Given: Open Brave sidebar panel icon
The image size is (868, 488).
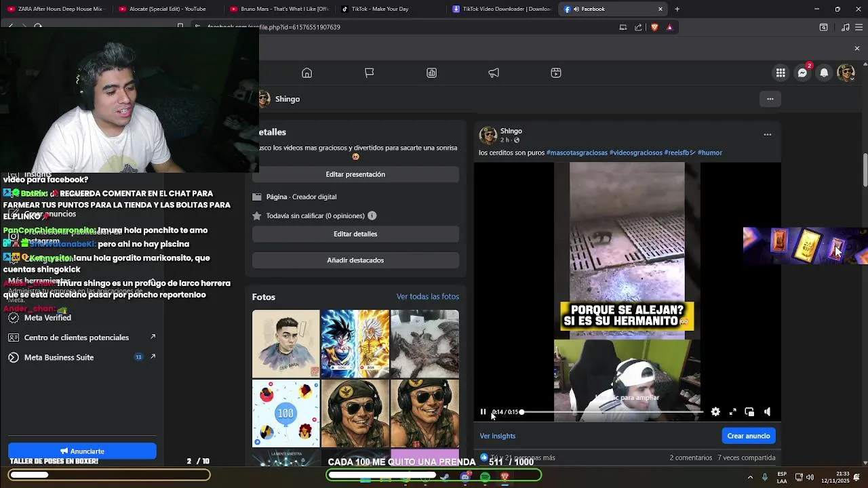Looking at the screenshot, I should [823, 27].
